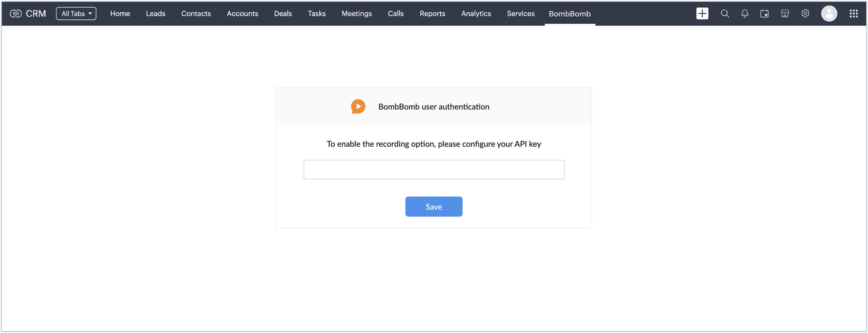Open the Reports tab
The image size is (868, 333).
pyautogui.click(x=432, y=13)
